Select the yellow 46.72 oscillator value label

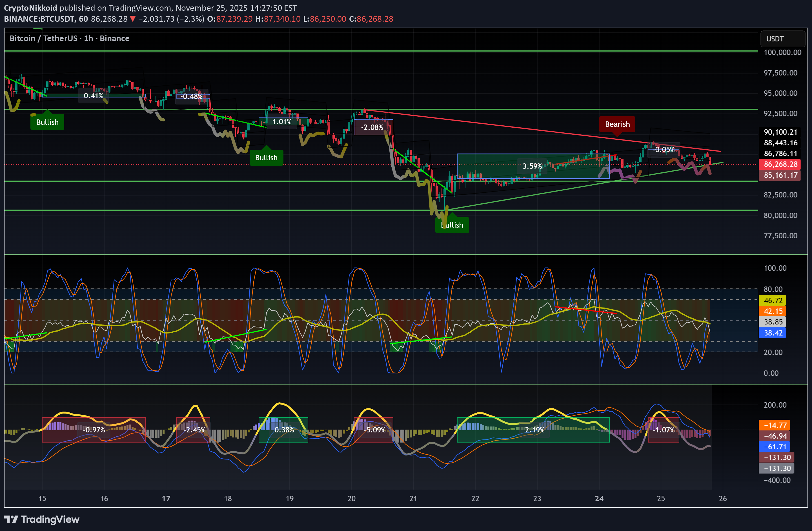[773, 301]
